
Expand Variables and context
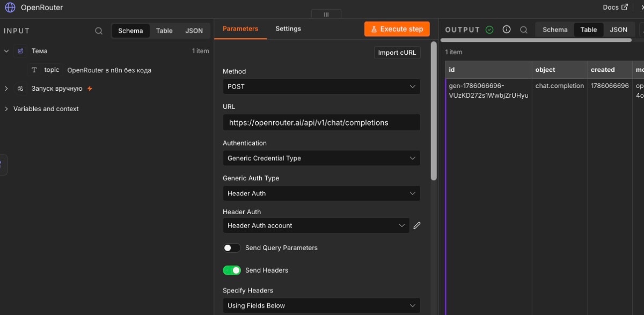click(6, 109)
